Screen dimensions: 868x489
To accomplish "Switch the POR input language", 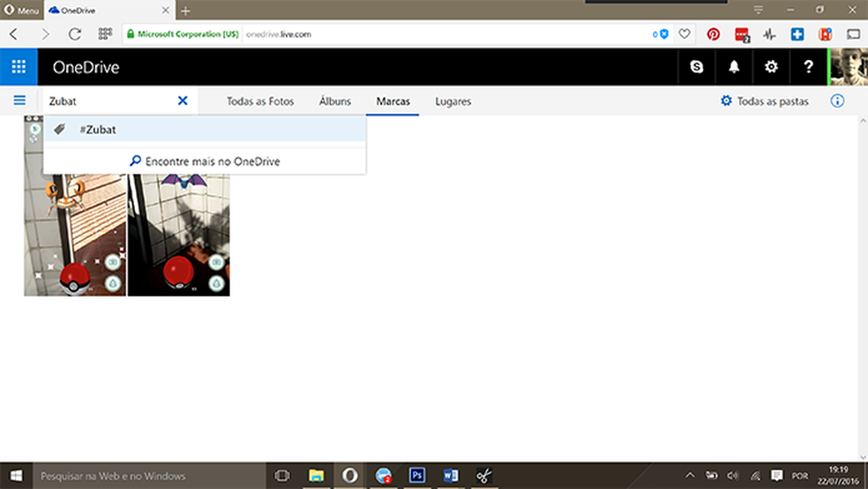I will coord(800,476).
